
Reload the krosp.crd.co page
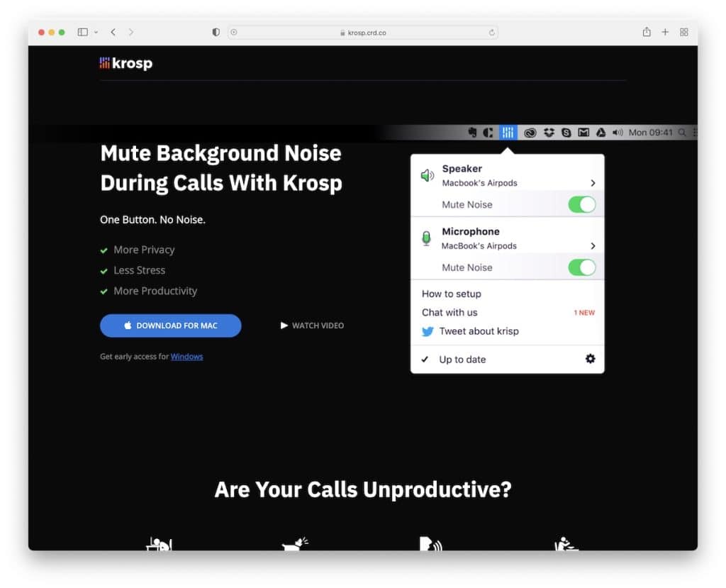coord(492,33)
